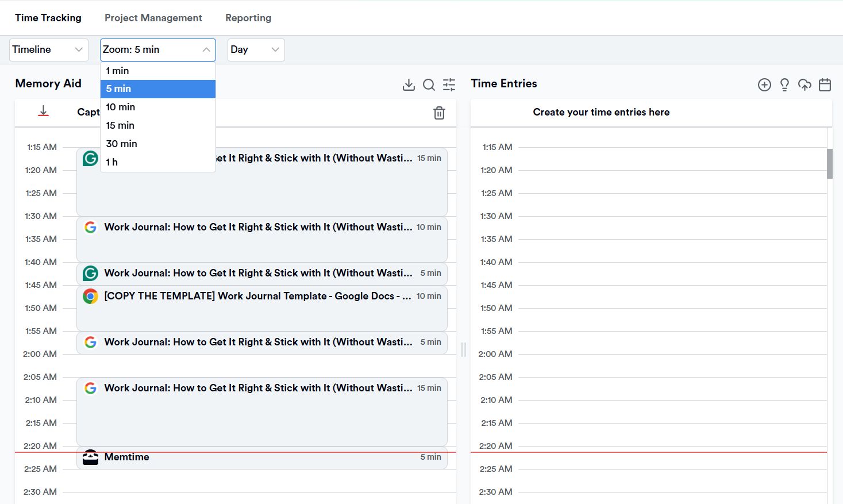843x504 pixels.
Task: Open the Memory Aid filter settings
Action: [449, 84]
